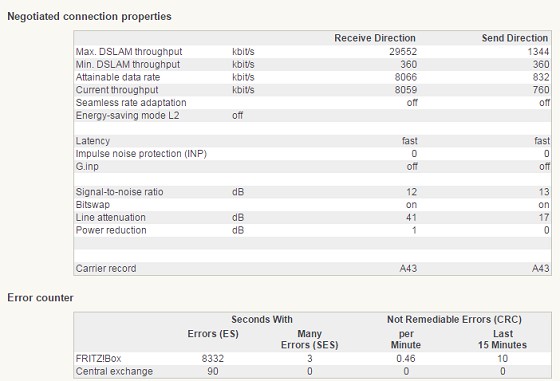Select the Receive Direction column header

pos(375,38)
